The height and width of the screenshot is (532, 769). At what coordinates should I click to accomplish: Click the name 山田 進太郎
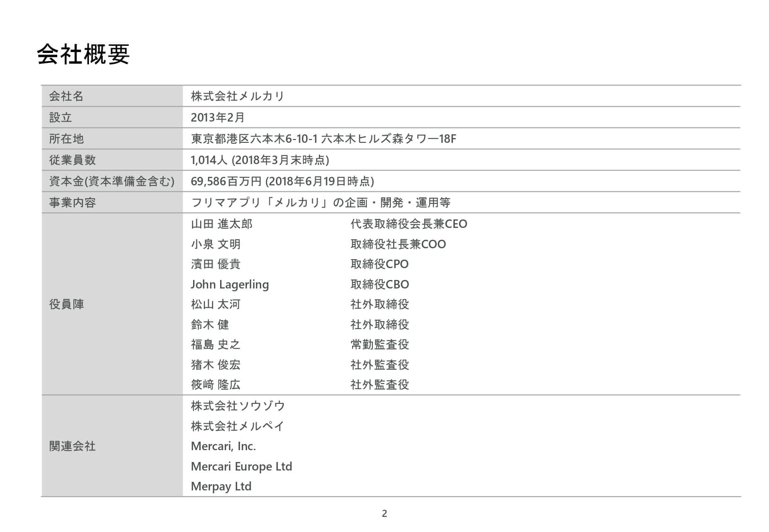coord(221,224)
